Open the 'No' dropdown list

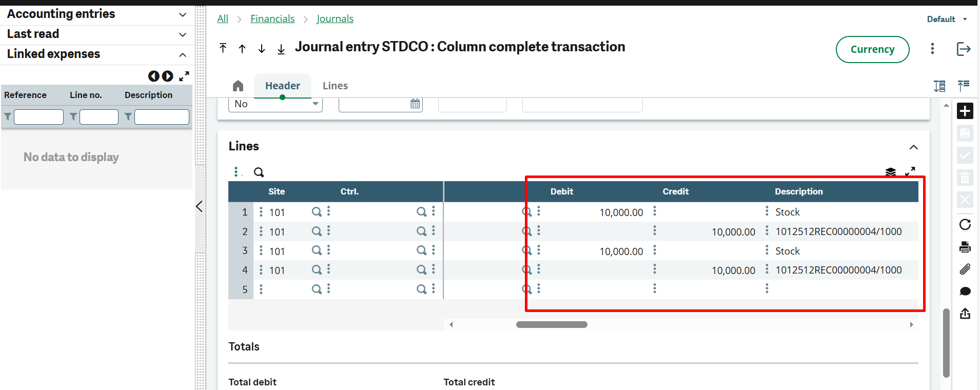tap(315, 104)
